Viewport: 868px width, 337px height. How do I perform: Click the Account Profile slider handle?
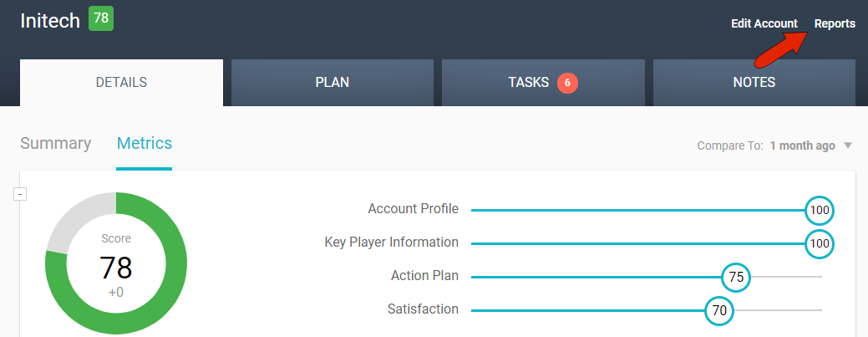point(820,210)
